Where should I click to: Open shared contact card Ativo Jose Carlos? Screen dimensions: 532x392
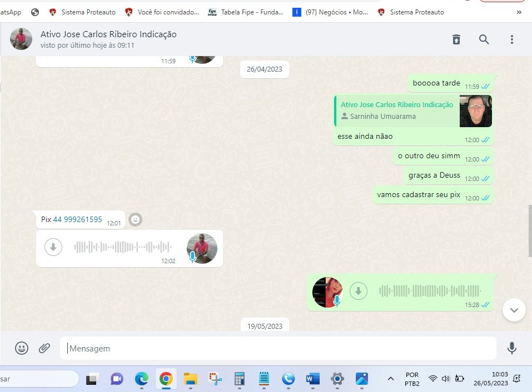pos(397,110)
